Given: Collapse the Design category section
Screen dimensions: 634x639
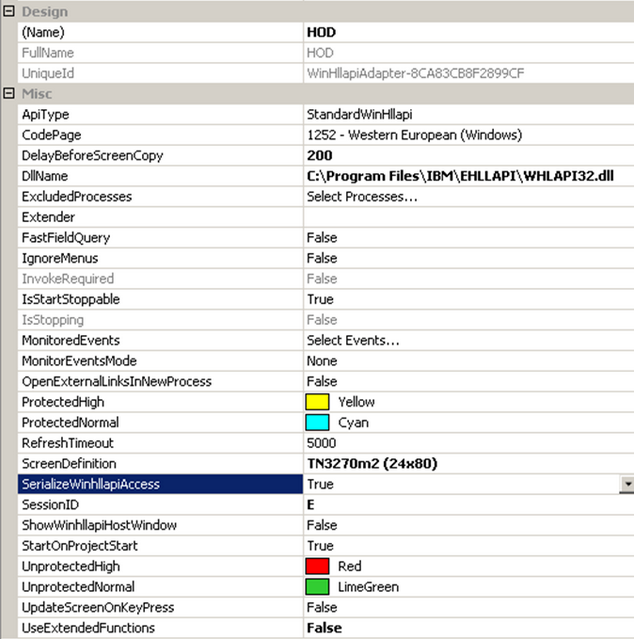Looking at the screenshot, I should point(9,12).
